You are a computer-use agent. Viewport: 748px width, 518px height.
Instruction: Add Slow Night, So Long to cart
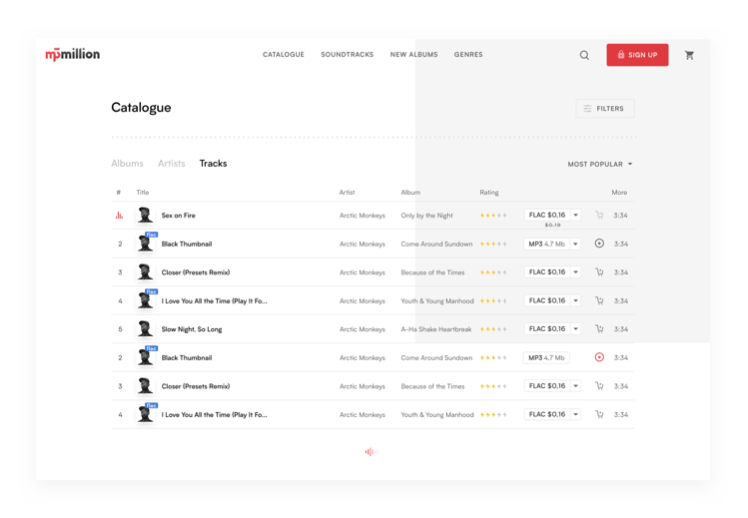[x=599, y=329]
